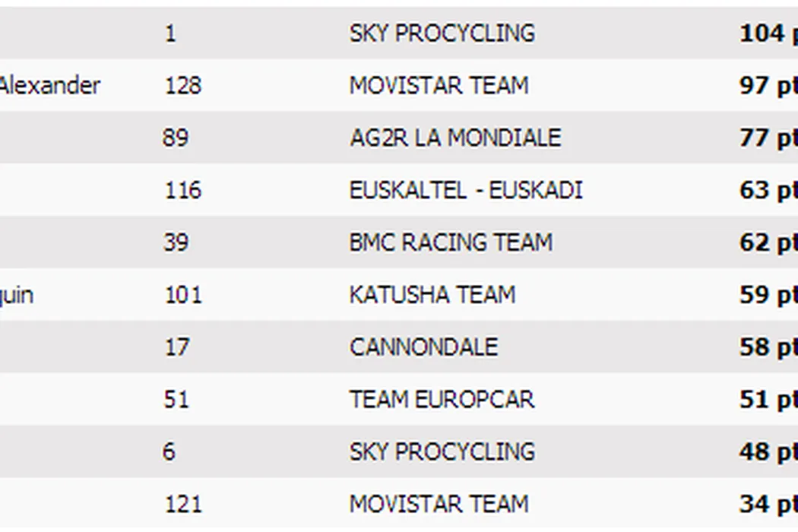Select rider bib number 89

175,138
